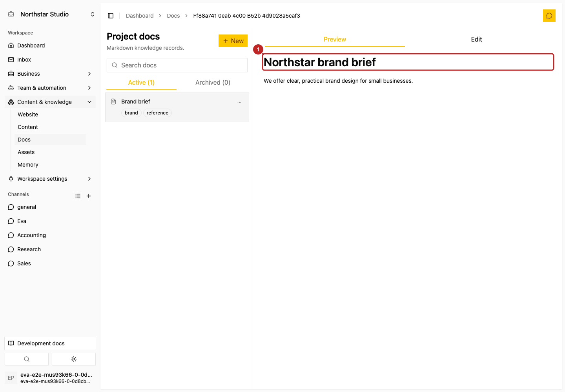Open the channel list view icon
This screenshot has height=392, width=565.
(78, 196)
